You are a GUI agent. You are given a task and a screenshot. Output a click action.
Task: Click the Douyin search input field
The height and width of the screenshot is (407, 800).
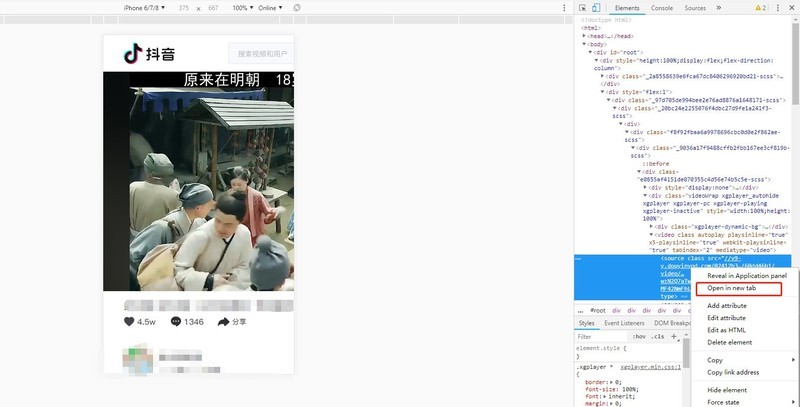click(260, 53)
